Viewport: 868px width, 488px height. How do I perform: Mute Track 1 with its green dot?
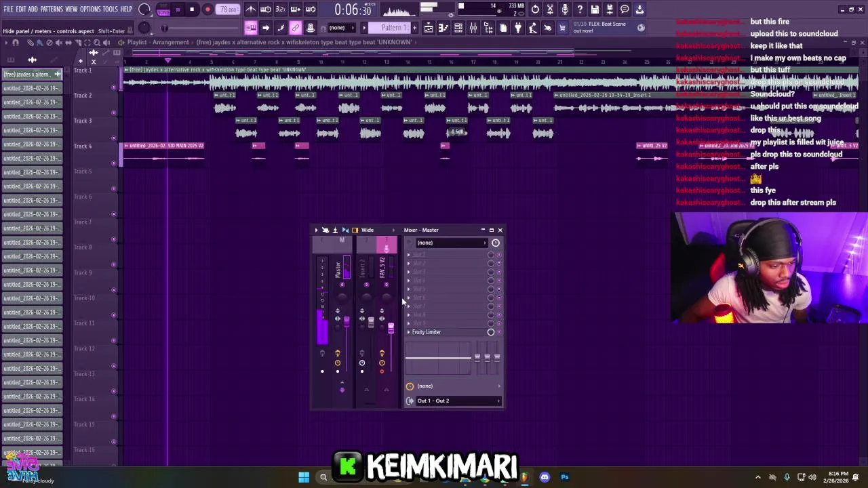coord(114,87)
